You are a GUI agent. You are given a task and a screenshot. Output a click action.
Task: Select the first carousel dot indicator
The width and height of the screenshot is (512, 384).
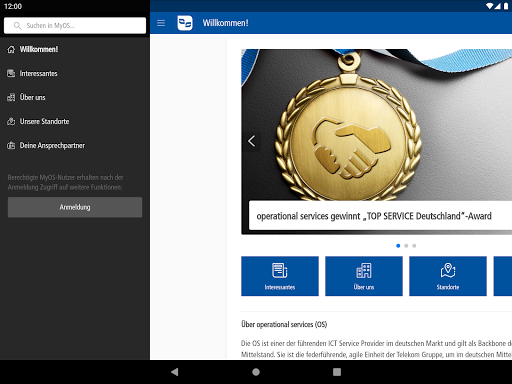click(x=398, y=246)
